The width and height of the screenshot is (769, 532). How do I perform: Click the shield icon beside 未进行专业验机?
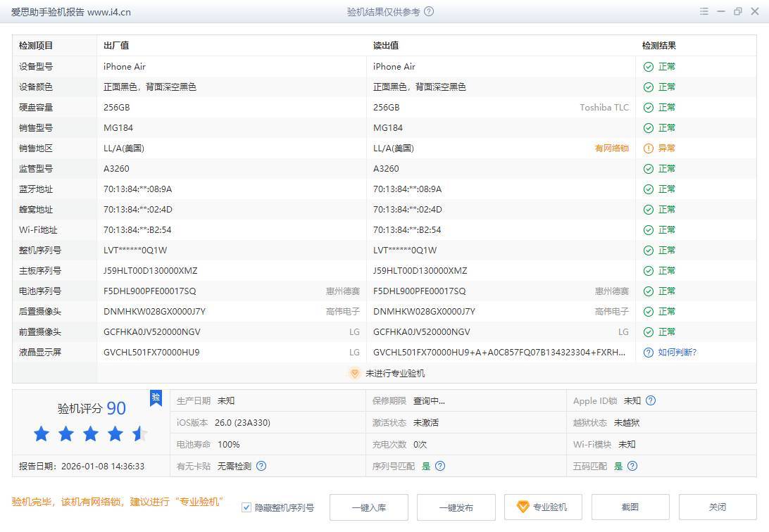click(355, 374)
